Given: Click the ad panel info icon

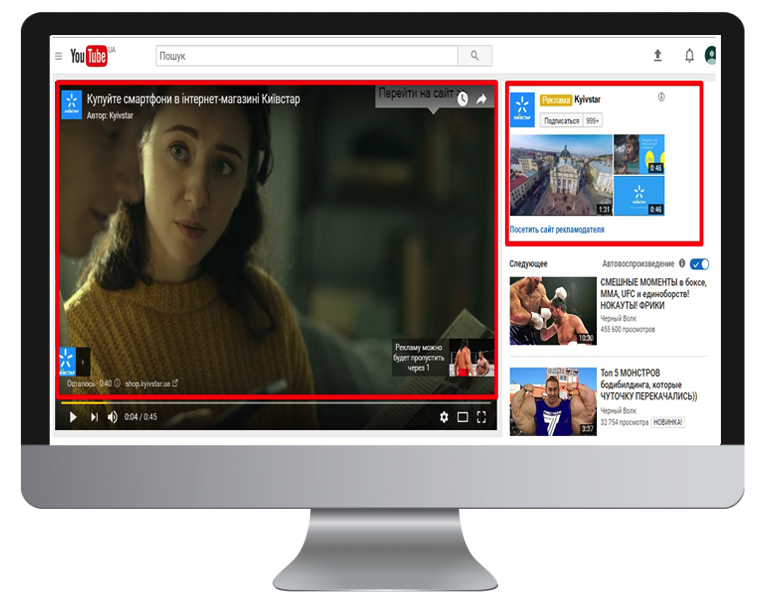Looking at the screenshot, I should click(x=661, y=97).
